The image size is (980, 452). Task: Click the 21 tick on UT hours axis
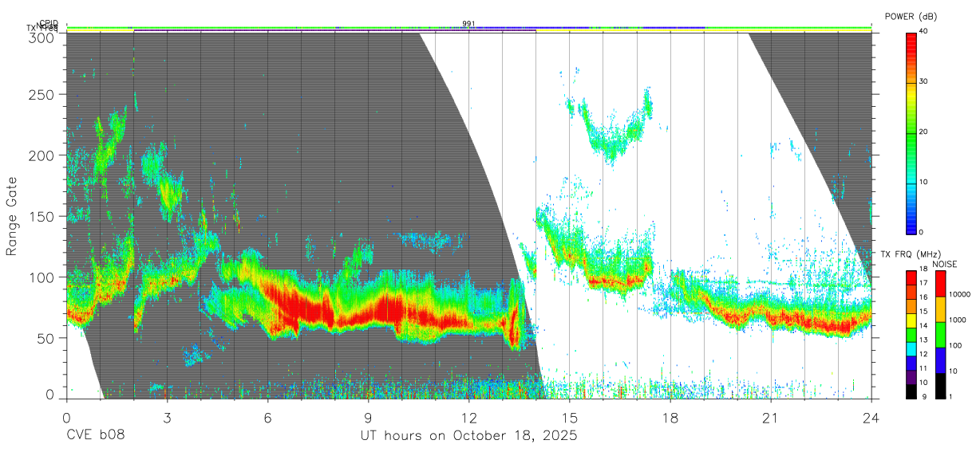tap(771, 417)
